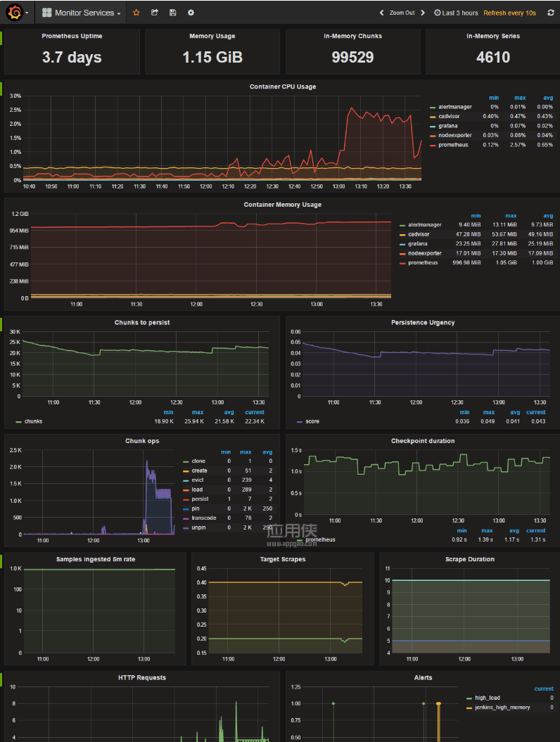
Task: Open the Grafana logo menu
Action: coord(15,12)
